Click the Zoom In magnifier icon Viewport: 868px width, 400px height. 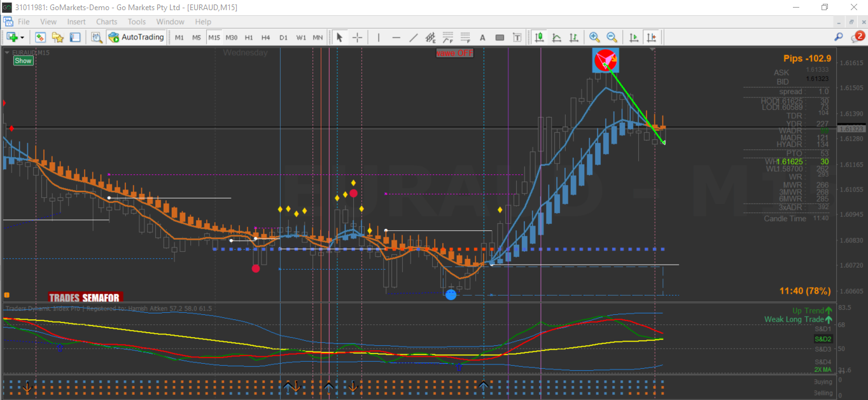coord(594,38)
